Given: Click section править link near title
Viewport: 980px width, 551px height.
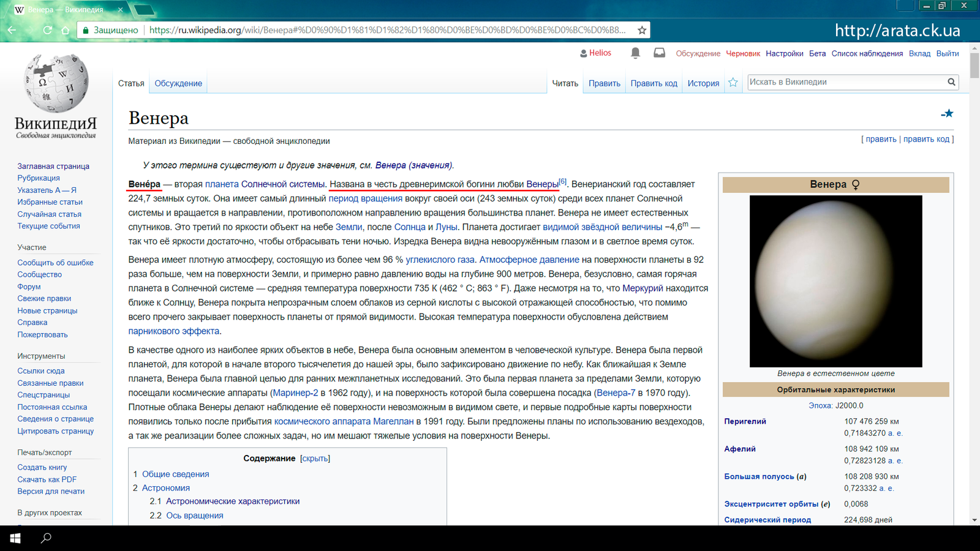Looking at the screenshot, I should click(x=881, y=140).
